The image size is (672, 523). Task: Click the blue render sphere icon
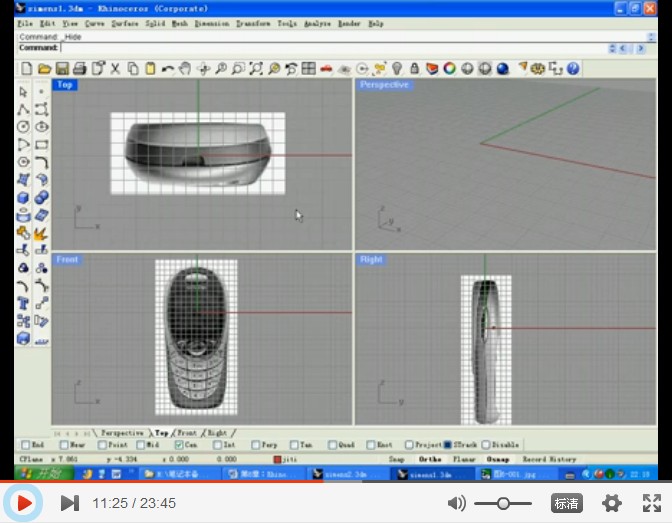503,69
